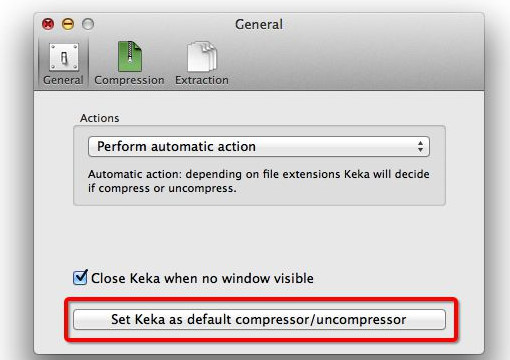Open the Perform automatic action dropdown
This screenshot has width=510, height=360.
tap(259, 147)
